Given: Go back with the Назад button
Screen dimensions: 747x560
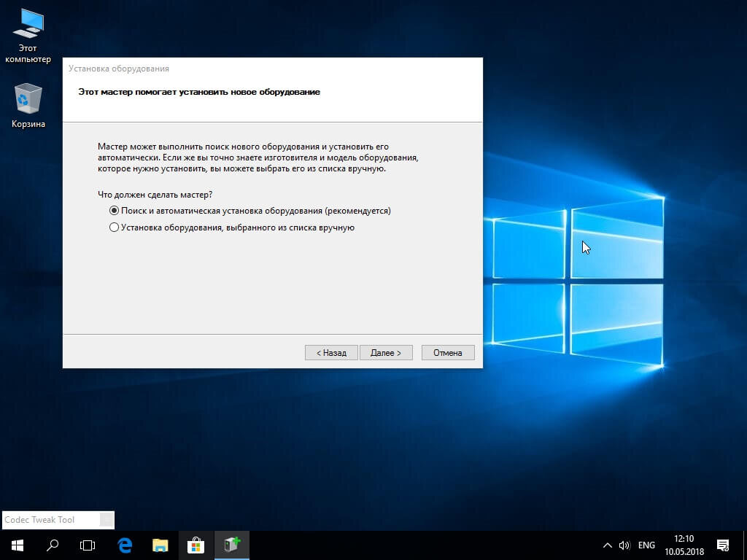Looking at the screenshot, I should pyautogui.click(x=331, y=353).
